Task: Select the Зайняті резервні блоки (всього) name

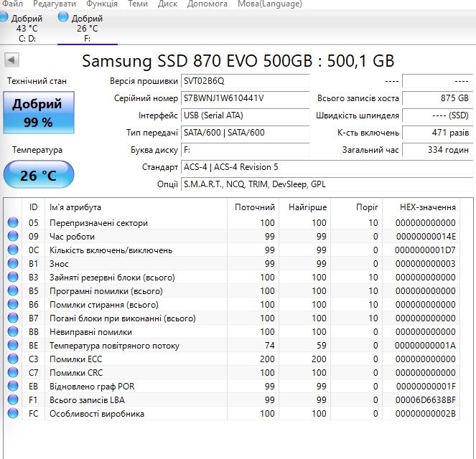Action: click(112, 278)
